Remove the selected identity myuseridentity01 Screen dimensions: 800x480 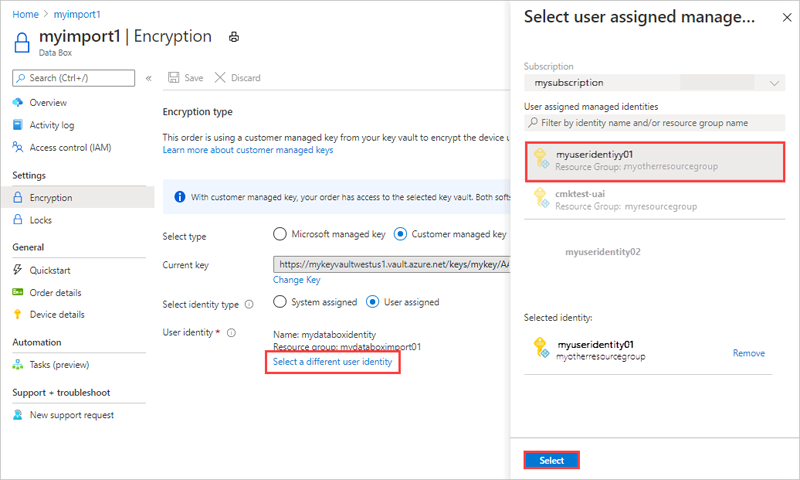click(749, 353)
